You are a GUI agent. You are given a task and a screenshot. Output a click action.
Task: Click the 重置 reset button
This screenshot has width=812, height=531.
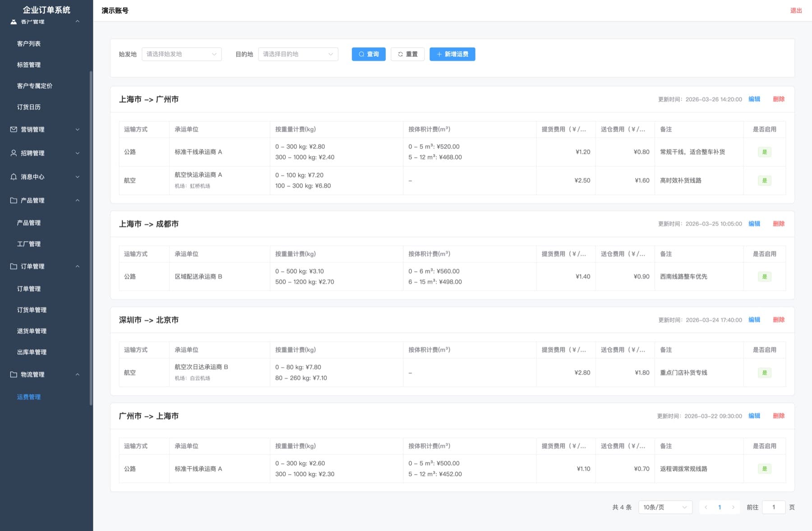(x=407, y=54)
